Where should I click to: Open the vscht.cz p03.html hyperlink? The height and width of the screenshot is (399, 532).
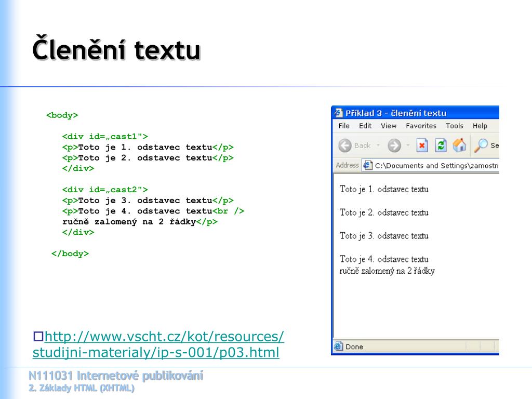158,344
